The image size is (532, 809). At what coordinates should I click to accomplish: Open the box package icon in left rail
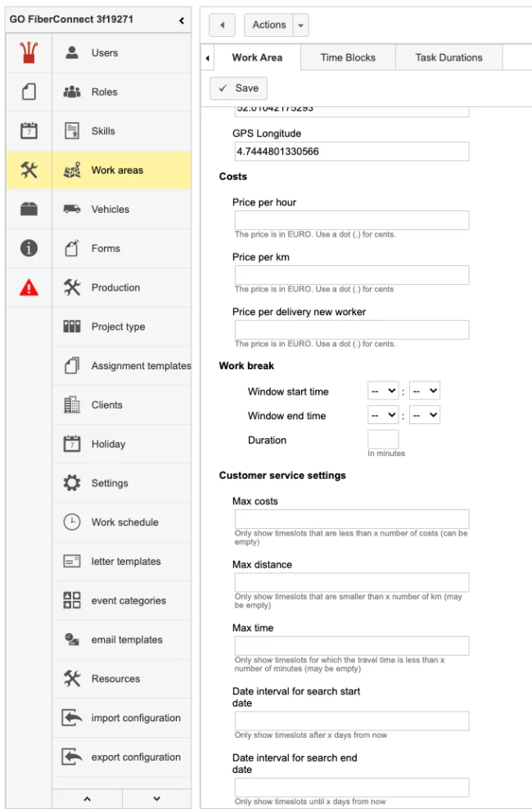point(29,209)
